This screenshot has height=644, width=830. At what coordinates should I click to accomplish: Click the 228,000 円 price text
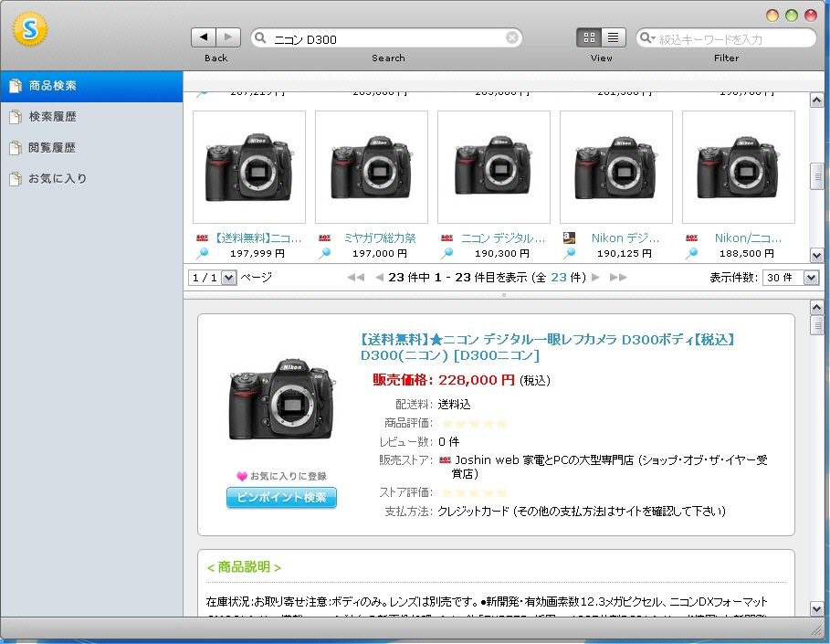tap(477, 380)
